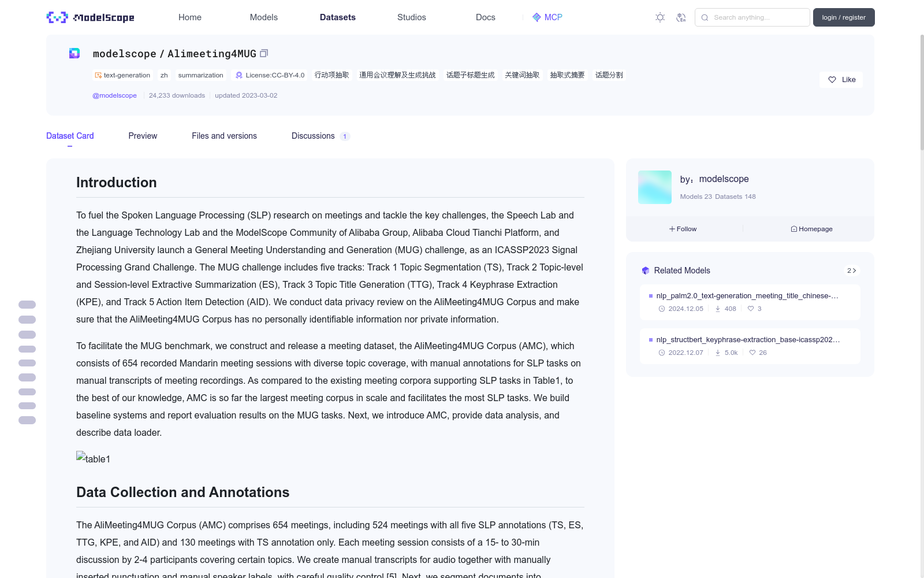Click the heart icon next to 26
Image resolution: width=924 pixels, height=578 pixels.
click(x=752, y=353)
